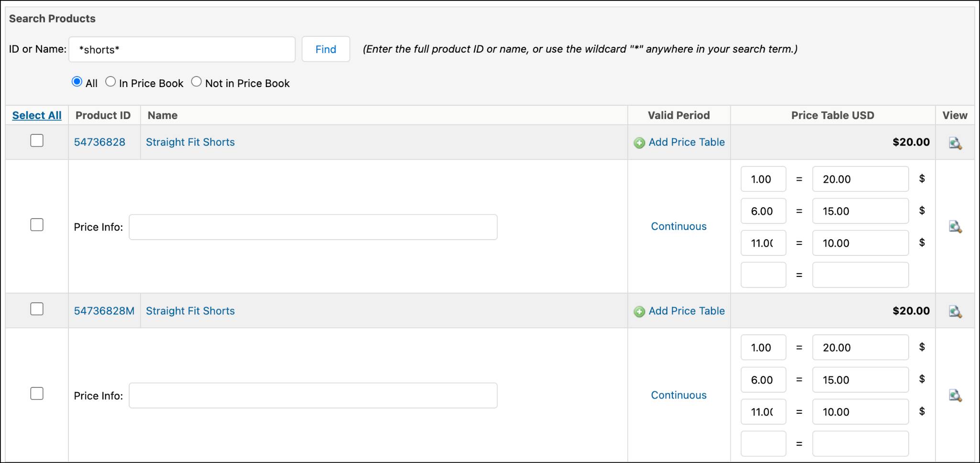980x463 pixels.
Task: Edit quantity 6.00 field for 54736828
Action: pos(763,211)
